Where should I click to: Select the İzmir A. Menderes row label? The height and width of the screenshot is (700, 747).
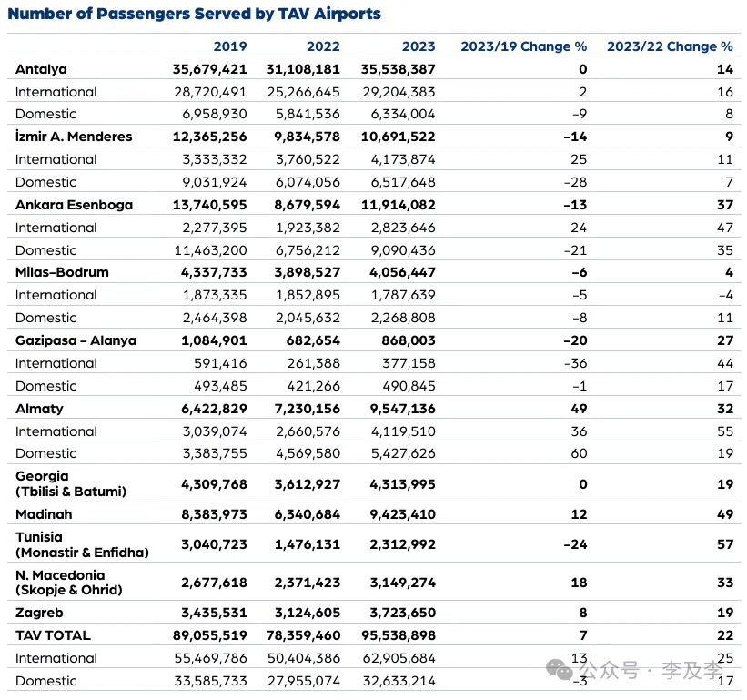point(74,137)
